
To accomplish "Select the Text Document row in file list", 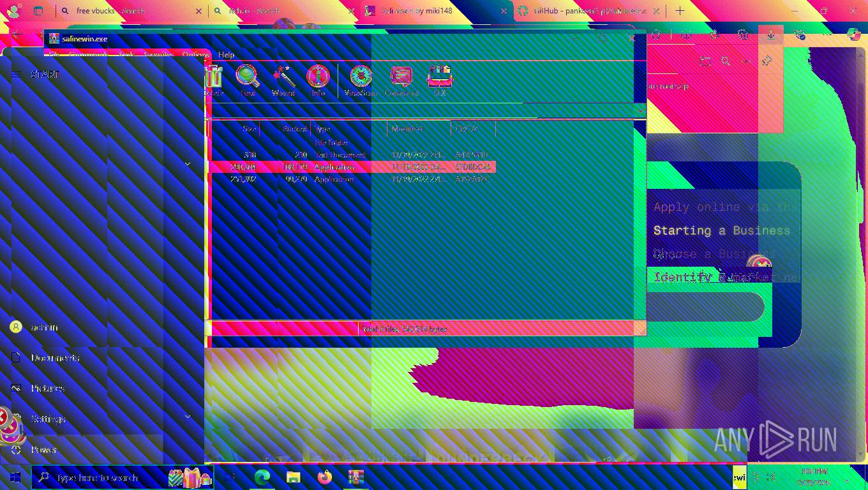I will 352,154.
